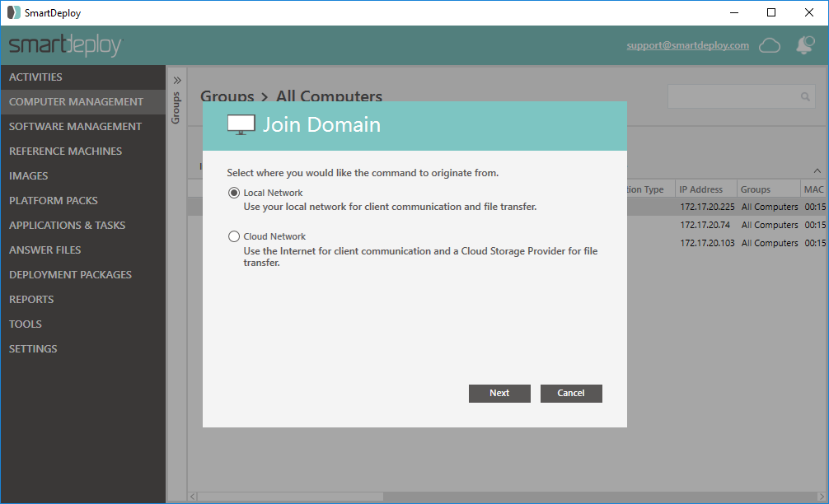Click the search magnifier icon
829x504 pixels.
[x=805, y=96]
